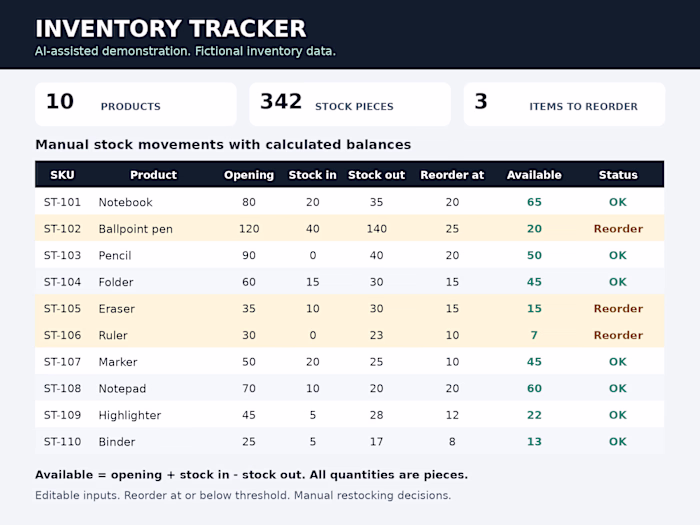
Task: Click Ruler Reorder status
Action: click(x=618, y=335)
